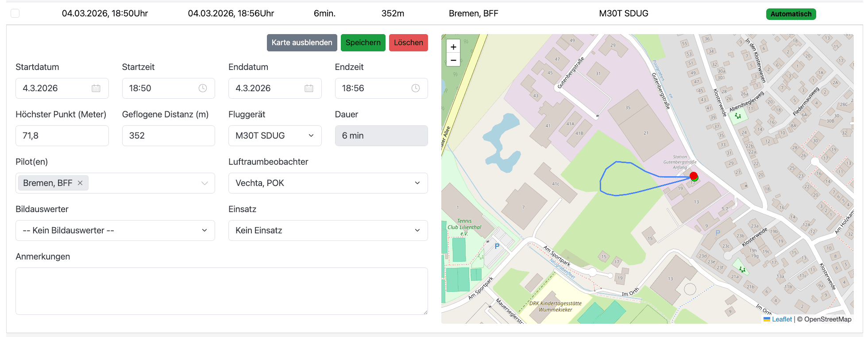Remove pilot Bremen, BFF tag
Image resolution: width=868 pixels, height=337 pixels.
coord(80,183)
